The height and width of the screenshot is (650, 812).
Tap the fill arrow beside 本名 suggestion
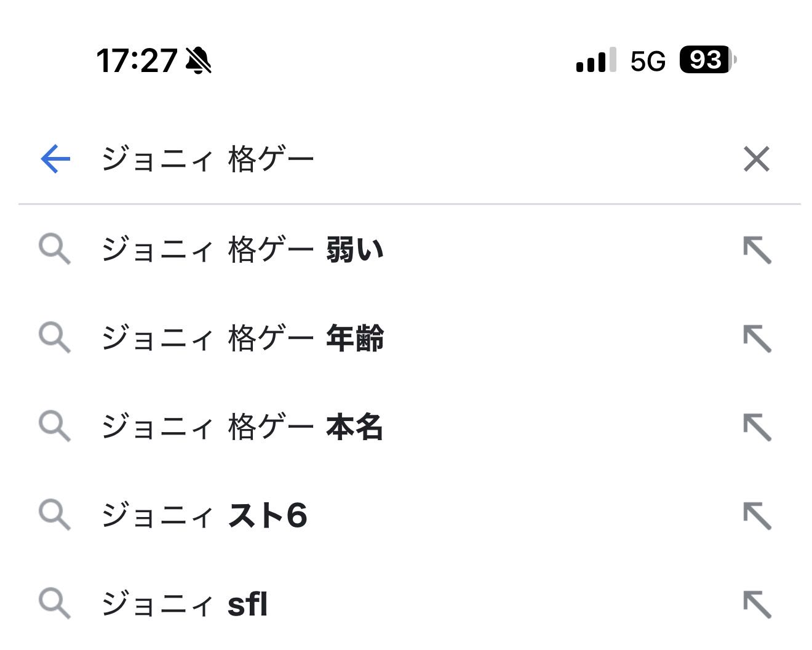tap(757, 428)
